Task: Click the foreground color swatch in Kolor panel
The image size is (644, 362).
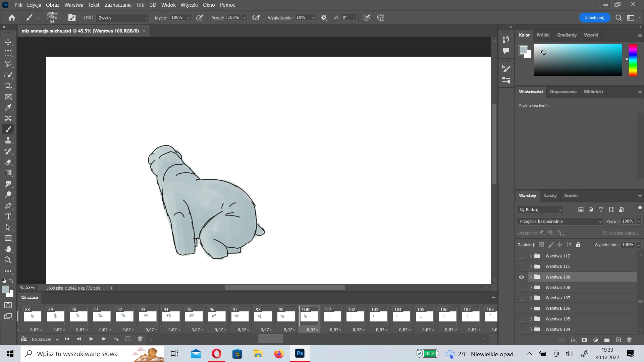Action: point(523,50)
